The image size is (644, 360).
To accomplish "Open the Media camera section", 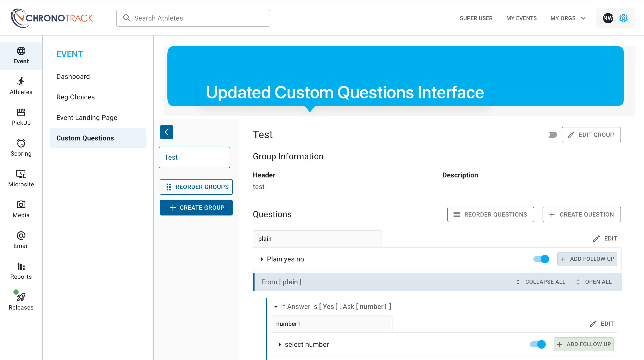I will [21, 209].
